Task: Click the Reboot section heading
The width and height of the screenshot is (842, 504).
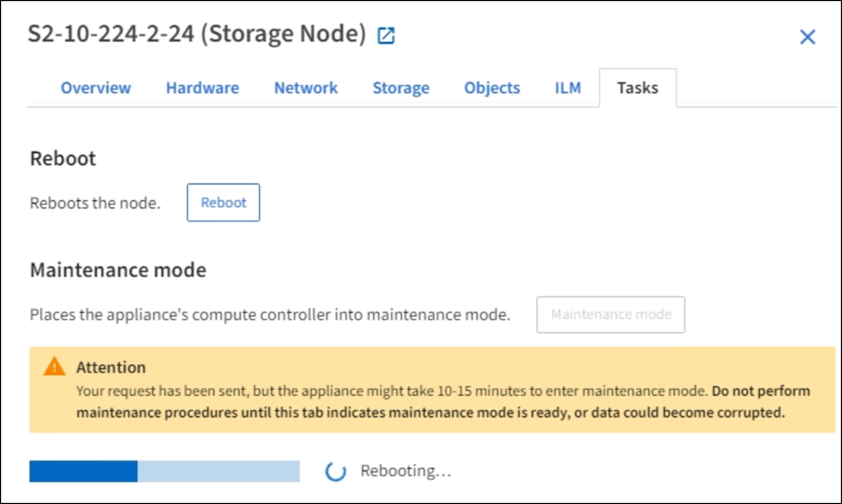Action: (63, 158)
